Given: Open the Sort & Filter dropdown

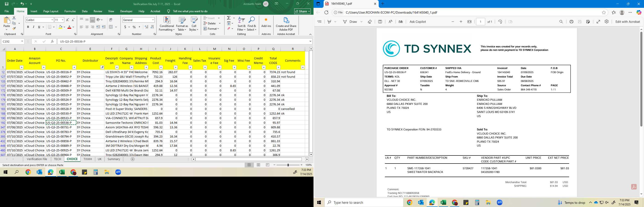Looking at the screenshot, I should point(241,24).
